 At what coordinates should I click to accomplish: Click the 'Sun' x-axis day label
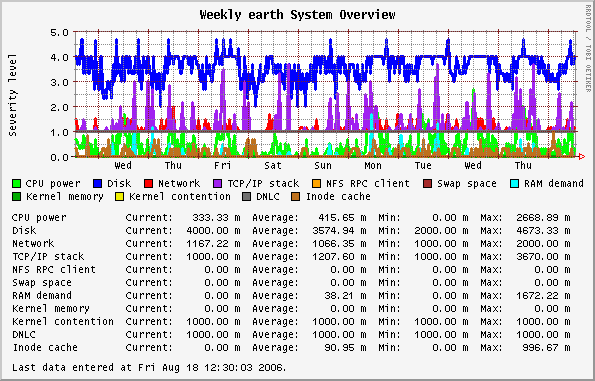(x=323, y=165)
